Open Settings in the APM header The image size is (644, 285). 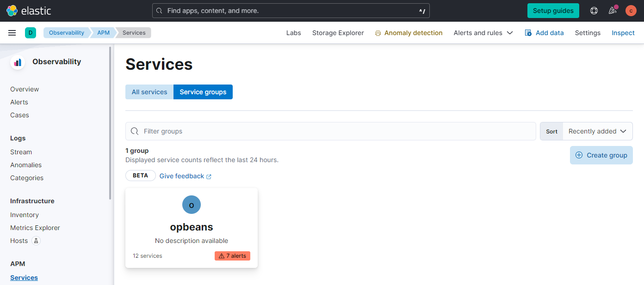pyautogui.click(x=588, y=33)
